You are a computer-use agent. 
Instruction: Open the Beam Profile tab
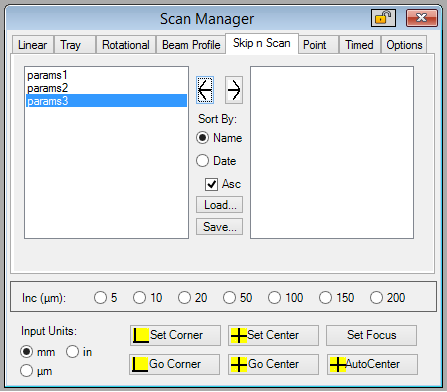point(191,45)
